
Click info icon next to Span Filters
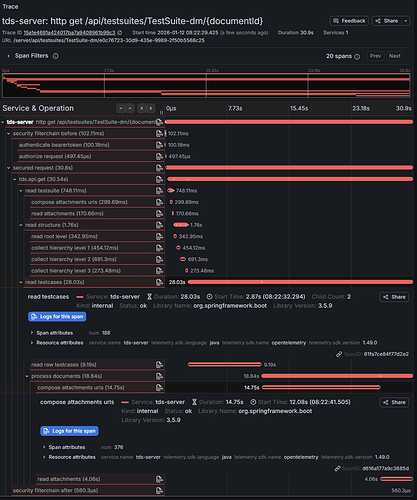[56, 56]
